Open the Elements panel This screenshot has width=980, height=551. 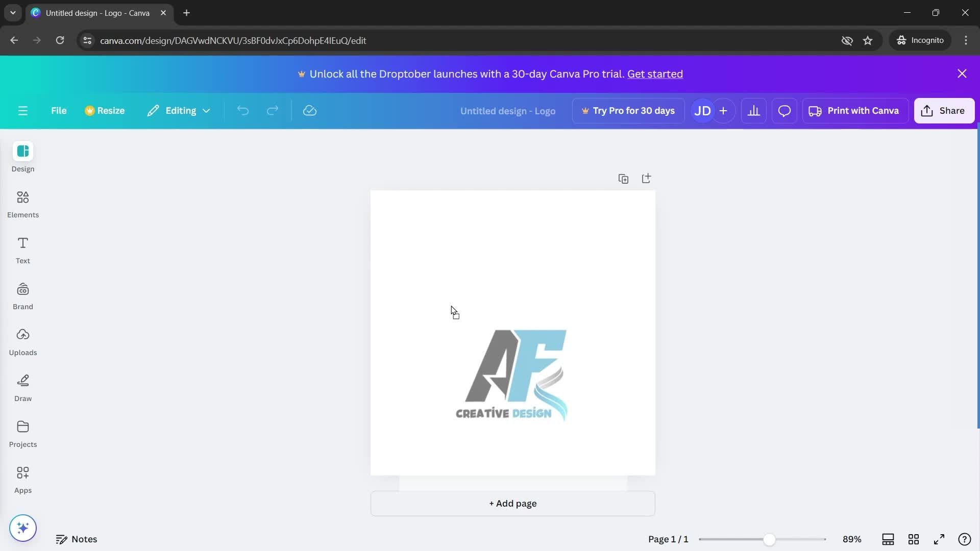(x=23, y=203)
